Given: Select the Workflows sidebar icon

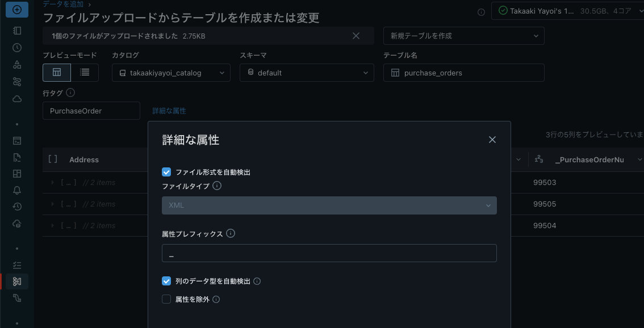Looking at the screenshot, I should click(x=16, y=81).
